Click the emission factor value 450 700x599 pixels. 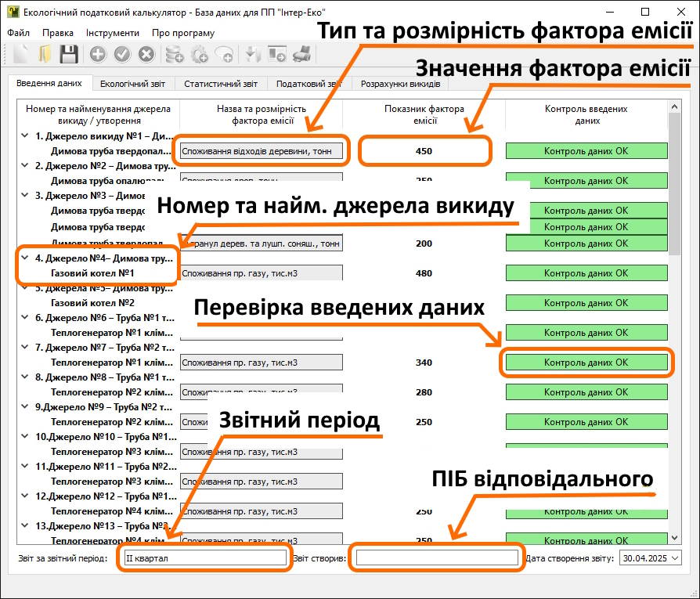(424, 151)
